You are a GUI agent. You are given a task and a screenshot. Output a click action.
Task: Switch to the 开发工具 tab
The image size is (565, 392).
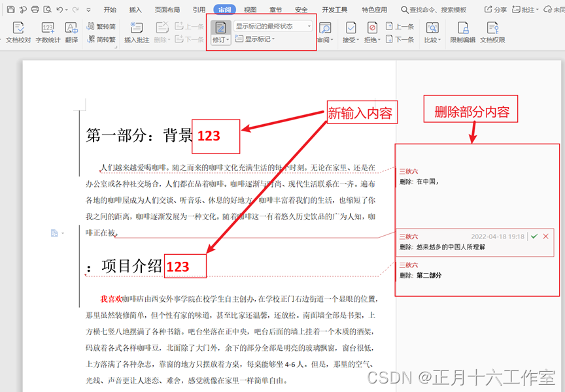click(x=334, y=10)
